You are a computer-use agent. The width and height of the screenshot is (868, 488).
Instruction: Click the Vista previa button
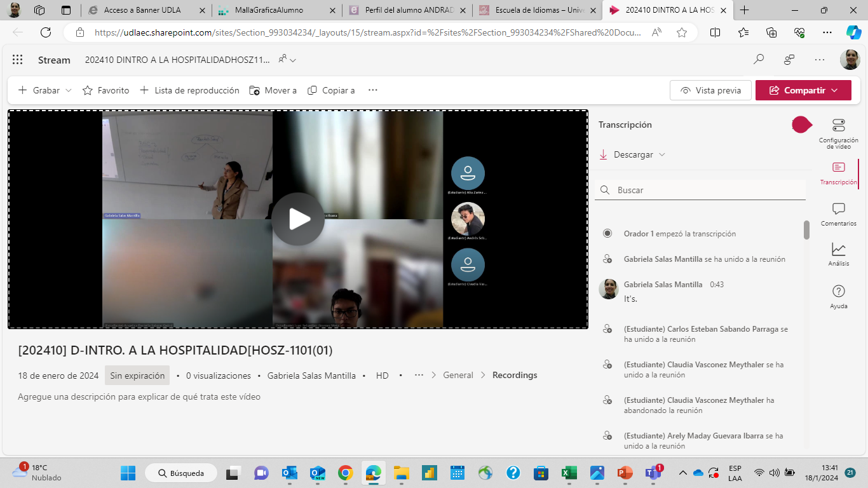(710, 91)
